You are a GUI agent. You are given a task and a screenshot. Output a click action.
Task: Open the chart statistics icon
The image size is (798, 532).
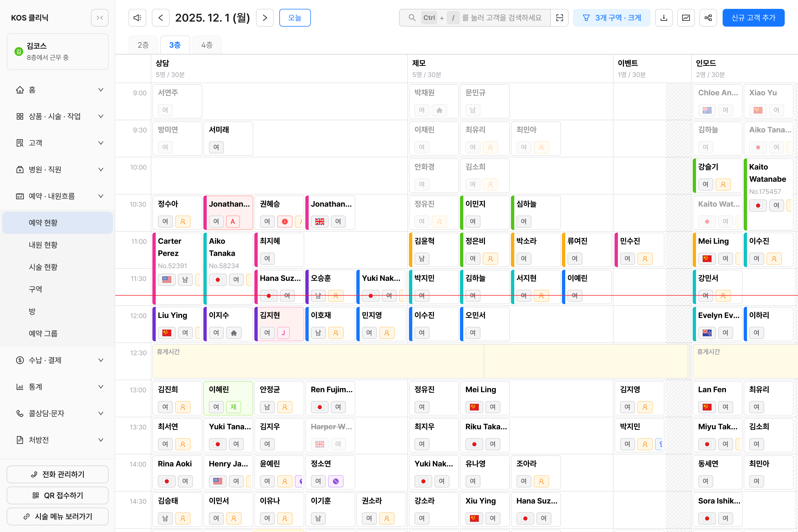coord(686,18)
